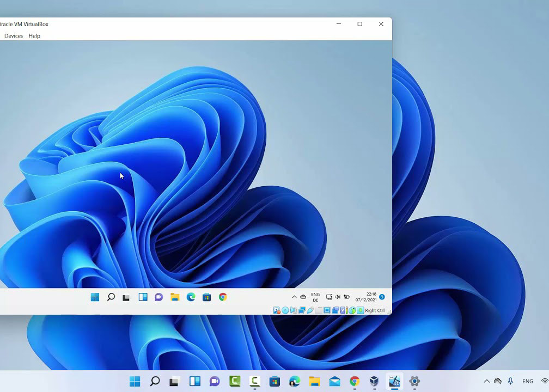Image resolution: width=549 pixels, height=392 pixels.
Task: Open Microsoft Store on the host taskbar
Action: 274,381
